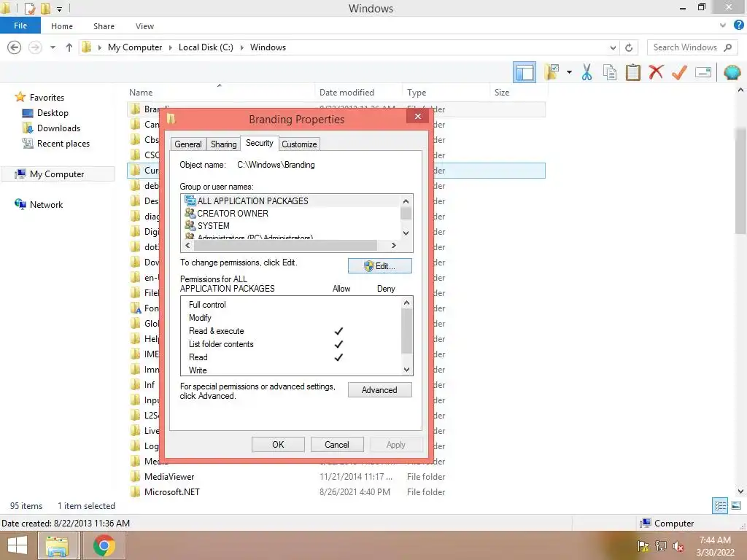747x560 pixels.
Task: Switch to details view icon
Action: click(x=720, y=506)
